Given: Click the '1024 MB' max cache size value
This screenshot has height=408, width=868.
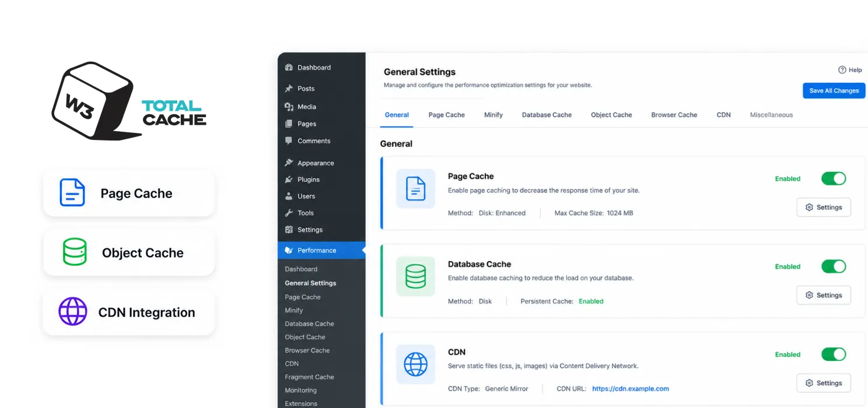Looking at the screenshot, I should click(620, 213).
